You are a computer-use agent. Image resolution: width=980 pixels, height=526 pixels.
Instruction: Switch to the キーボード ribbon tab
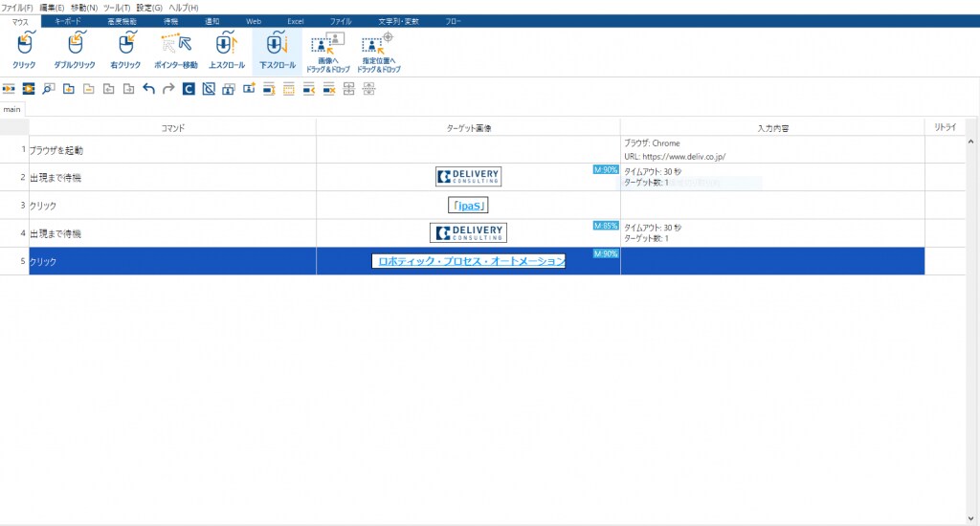point(68,21)
